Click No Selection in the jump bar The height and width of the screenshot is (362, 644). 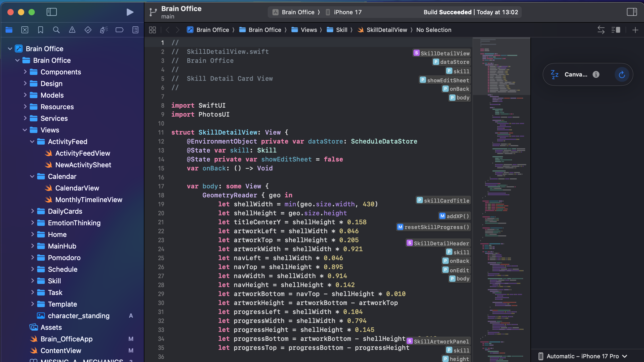point(434,30)
